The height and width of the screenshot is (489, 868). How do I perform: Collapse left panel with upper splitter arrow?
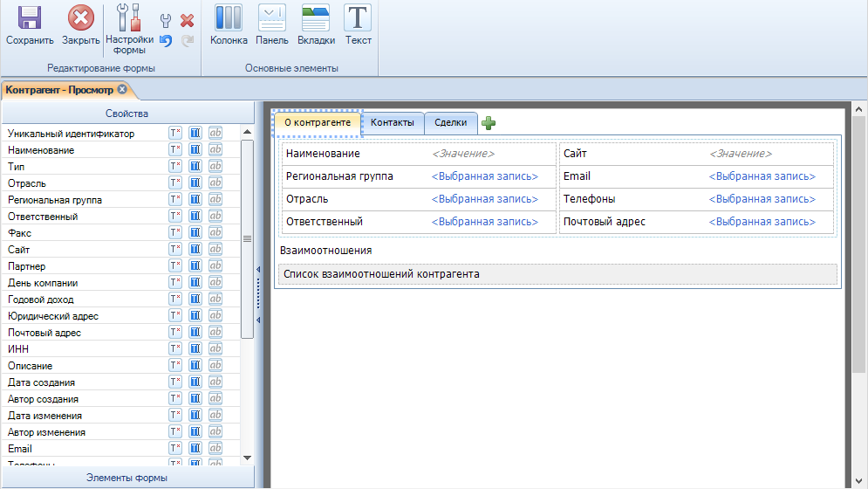(258, 270)
